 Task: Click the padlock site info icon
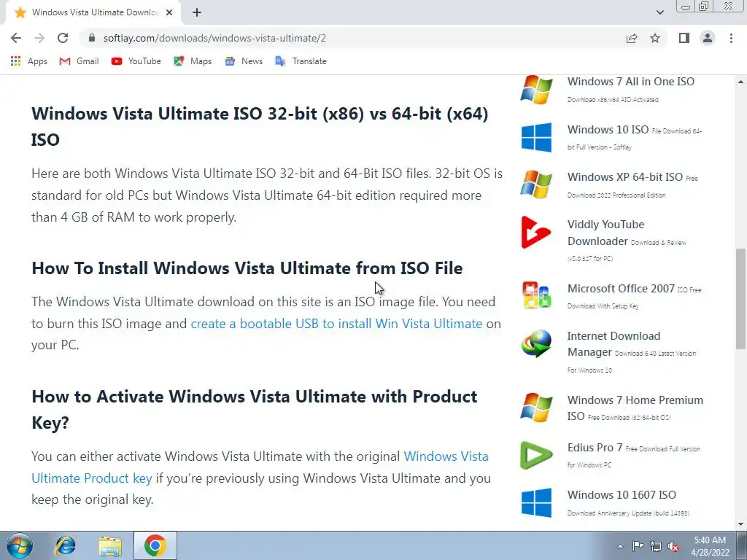point(92,38)
